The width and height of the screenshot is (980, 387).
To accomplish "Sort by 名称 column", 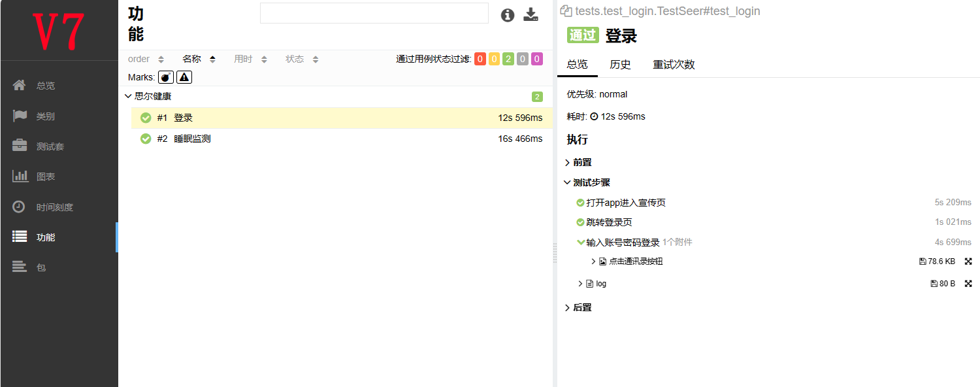I will (x=199, y=59).
